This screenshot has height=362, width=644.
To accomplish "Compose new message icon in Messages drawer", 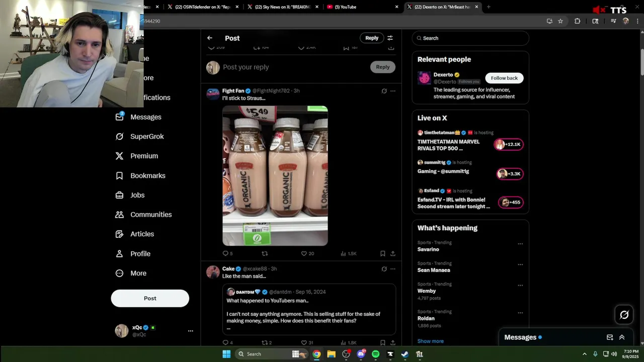I will coord(610,337).
